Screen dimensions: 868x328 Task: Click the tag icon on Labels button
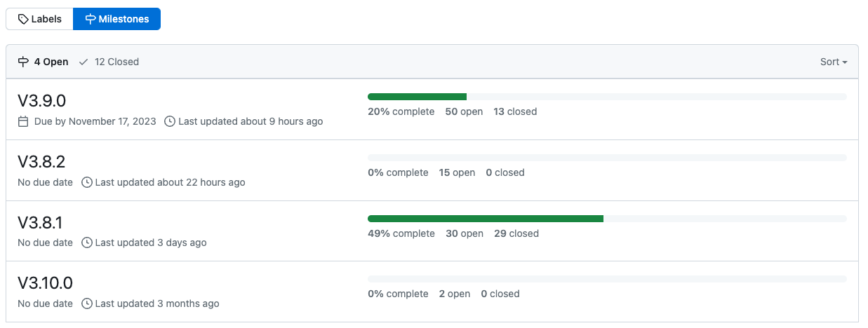point(23,20)
